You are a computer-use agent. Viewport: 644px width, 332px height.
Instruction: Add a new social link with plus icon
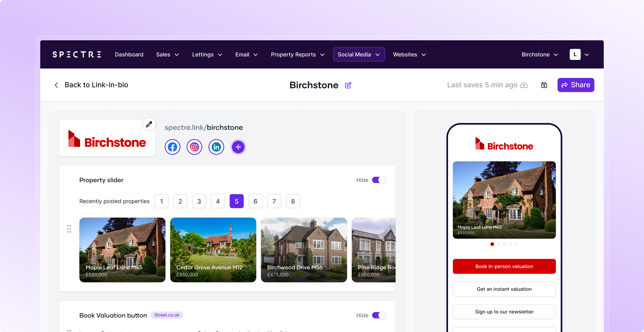click(238, 147)
